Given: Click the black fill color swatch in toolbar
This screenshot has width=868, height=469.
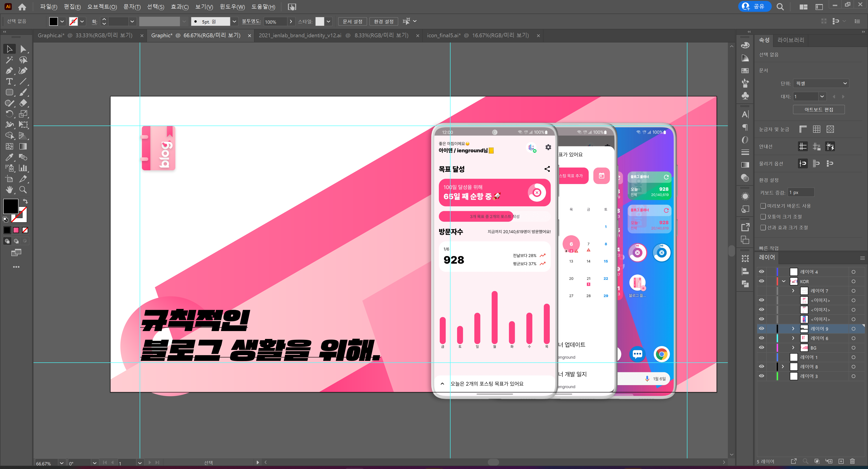Looking at the screenshot, I should (53, 21).
